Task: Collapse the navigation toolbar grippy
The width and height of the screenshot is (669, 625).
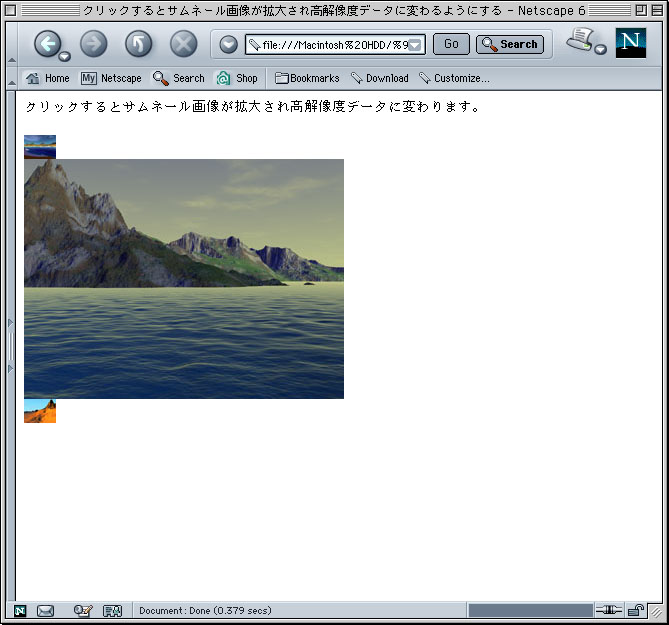Action: click(11, 44)
